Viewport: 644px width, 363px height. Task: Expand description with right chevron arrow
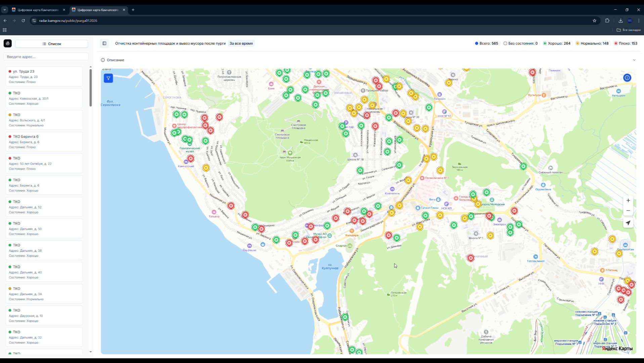tap(634, 60)
